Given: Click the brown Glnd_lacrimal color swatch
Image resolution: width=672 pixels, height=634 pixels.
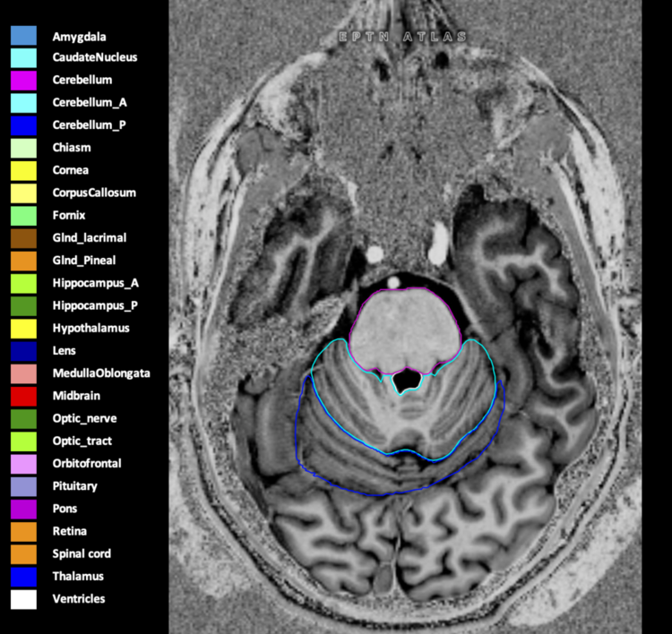Looking at the screenshot, I should pyautogui.click(x=23, y=238).
